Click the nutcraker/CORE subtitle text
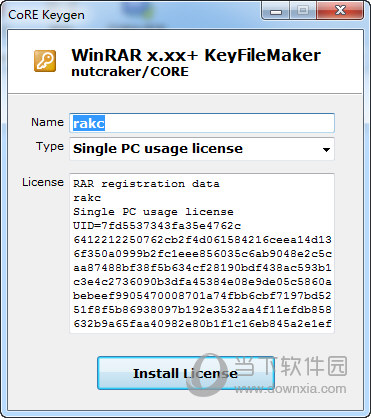 point(130,72)
